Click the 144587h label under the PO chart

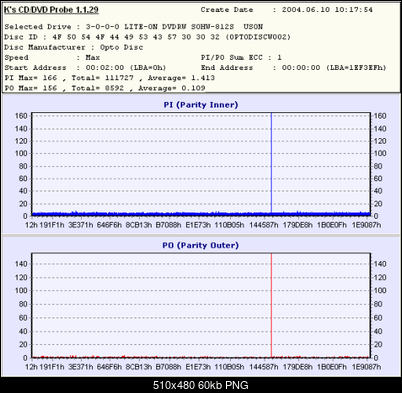tap(263, 367)
